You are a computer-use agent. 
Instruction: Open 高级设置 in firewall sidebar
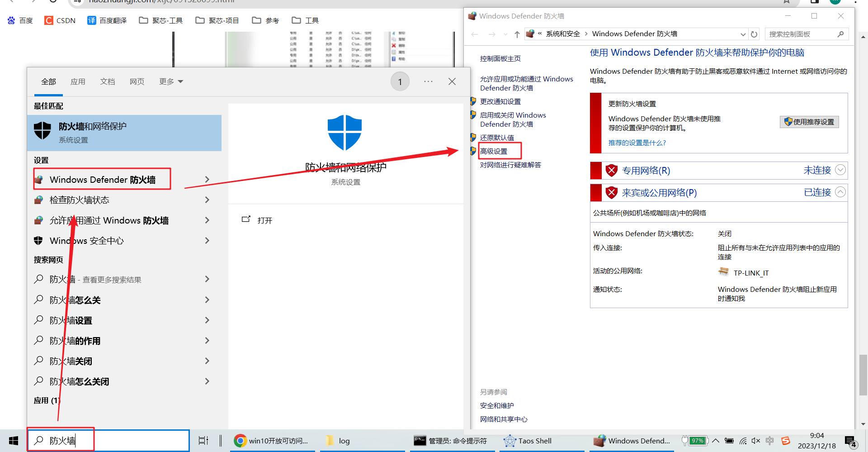494,151
